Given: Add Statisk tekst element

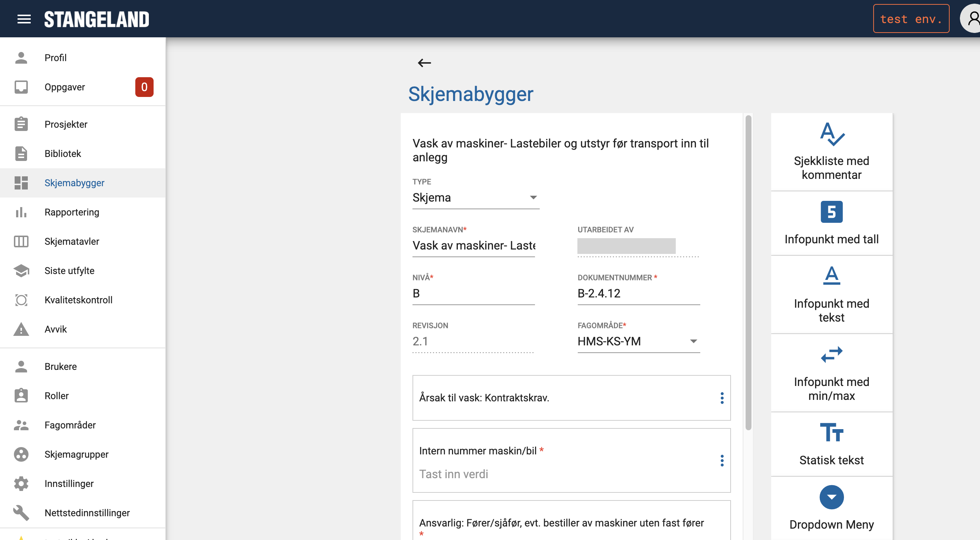Looking at the screenshot, I should click(x=831, y=444).
